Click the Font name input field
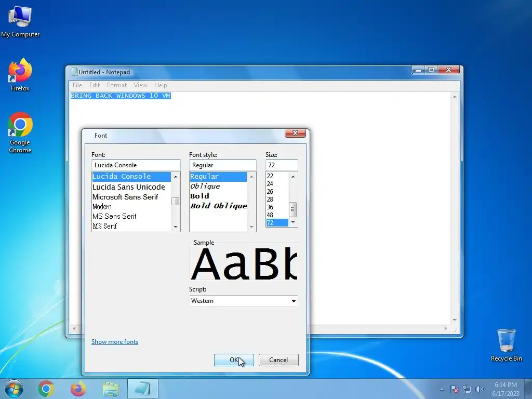532x399 pixels. [136, 165]
